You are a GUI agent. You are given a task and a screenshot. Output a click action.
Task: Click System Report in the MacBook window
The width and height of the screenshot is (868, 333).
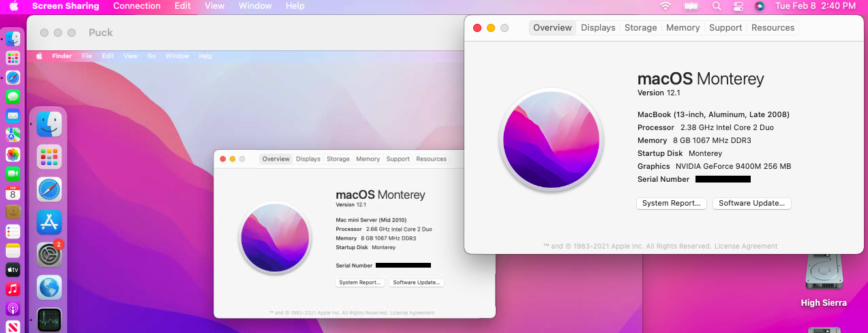point(672,203)
